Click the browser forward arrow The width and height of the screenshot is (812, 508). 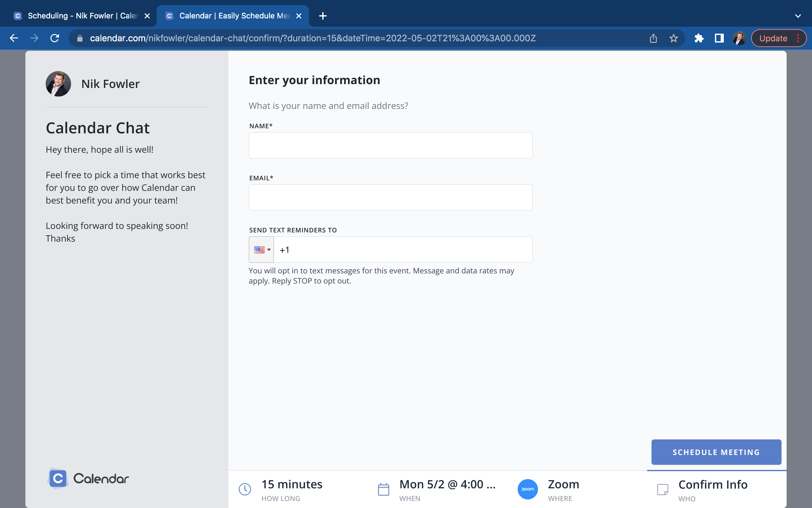(x=34, y=38)
